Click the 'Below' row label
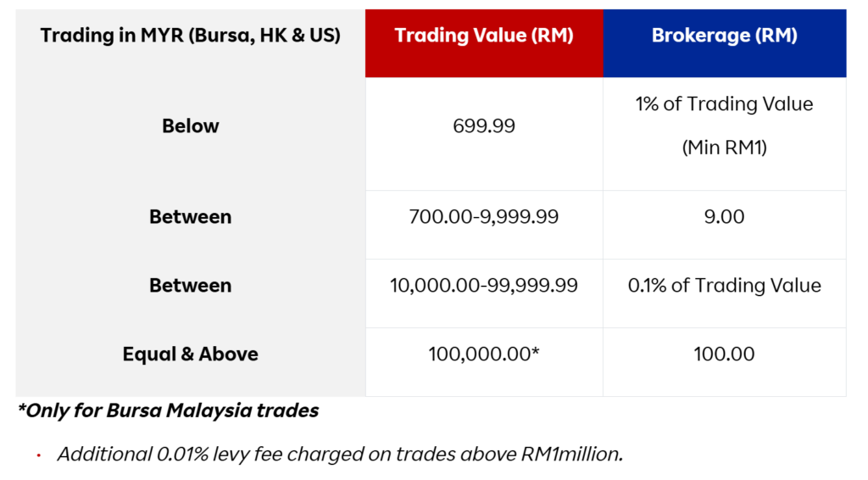This screenshot has width=868, height=480. click(x=190, y=126)
